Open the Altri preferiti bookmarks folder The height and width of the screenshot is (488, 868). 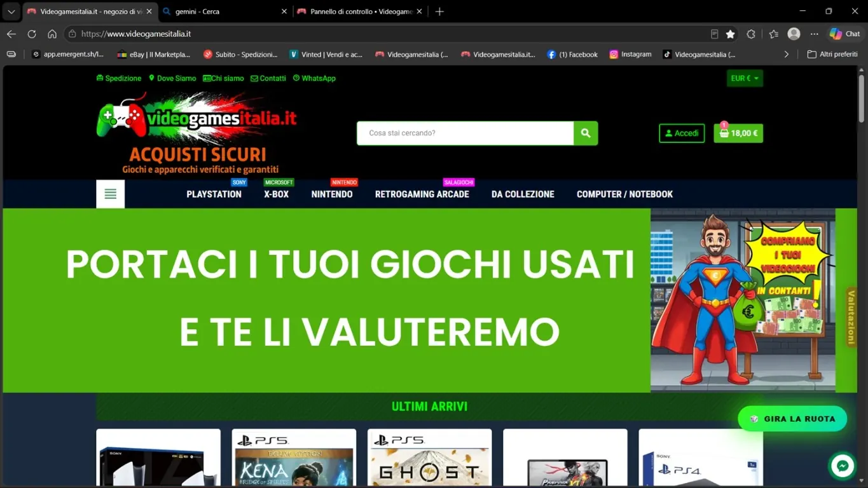832,55
